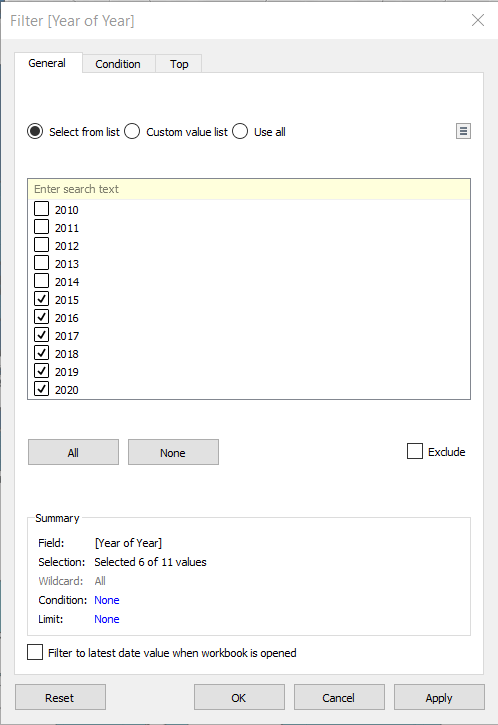Open the Top tab
This screenshot has height=725, width=498.
pos(179,64)
